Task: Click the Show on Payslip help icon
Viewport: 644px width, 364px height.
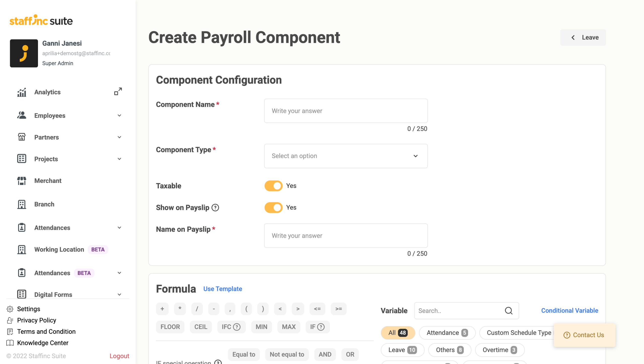Action: click(215, 208)
